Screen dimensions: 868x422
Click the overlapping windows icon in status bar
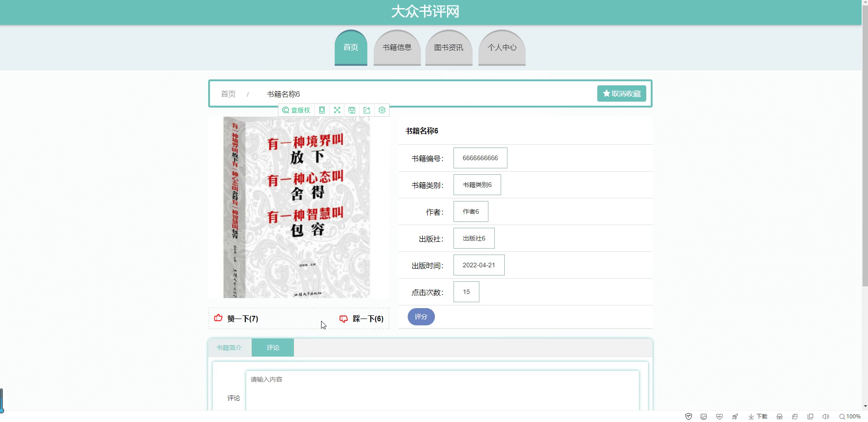click(810, 417)
